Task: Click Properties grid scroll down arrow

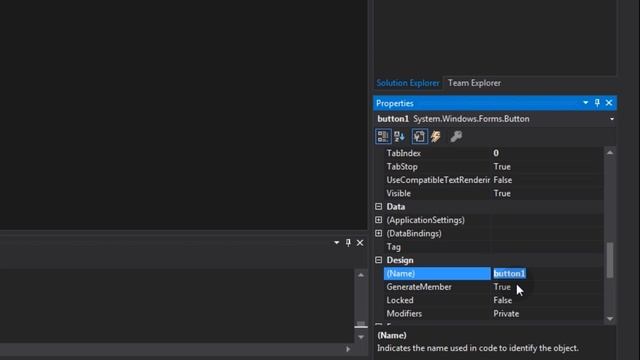Action: (610, 319)
